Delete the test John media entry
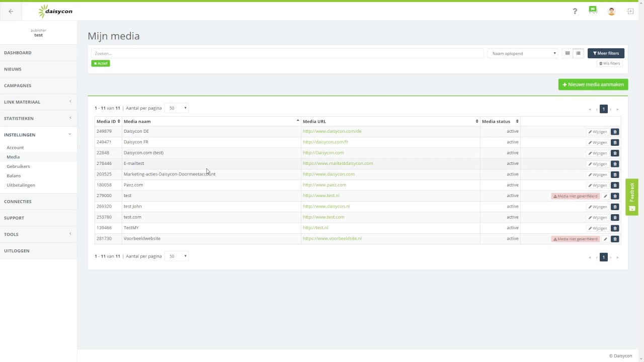Viewport: 644px width, 362px height. pyautogui.click(x=615, y=207)
